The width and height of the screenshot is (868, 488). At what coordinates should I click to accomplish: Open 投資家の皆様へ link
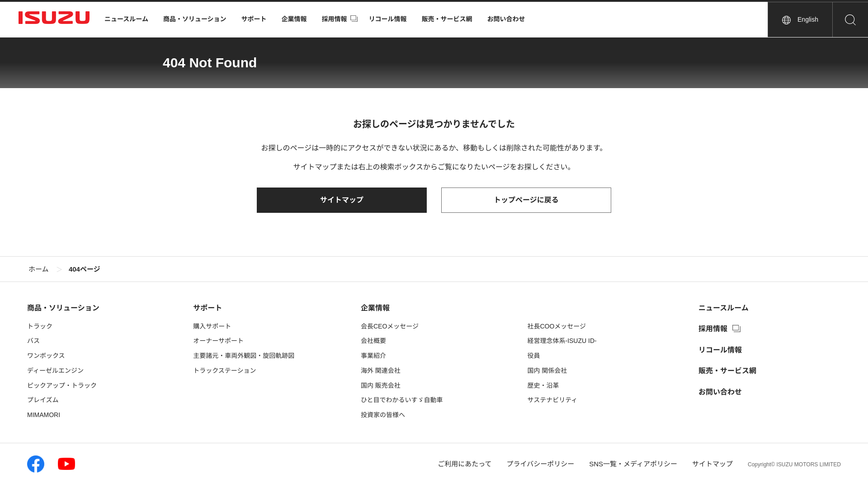pyautogui.click(x=383, y=415)
